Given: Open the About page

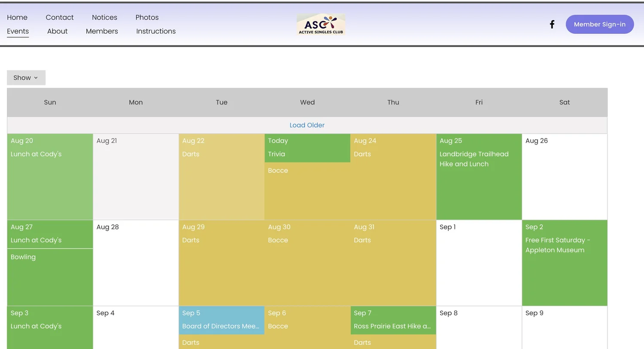Looking at the screenshot, I should pos(58,31).
